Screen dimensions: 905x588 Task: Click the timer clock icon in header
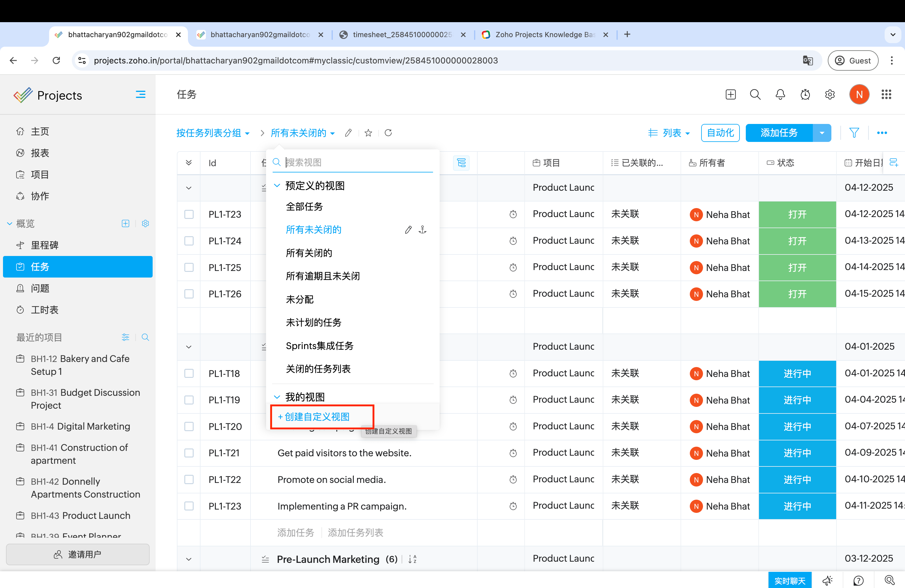coord(805,94)
